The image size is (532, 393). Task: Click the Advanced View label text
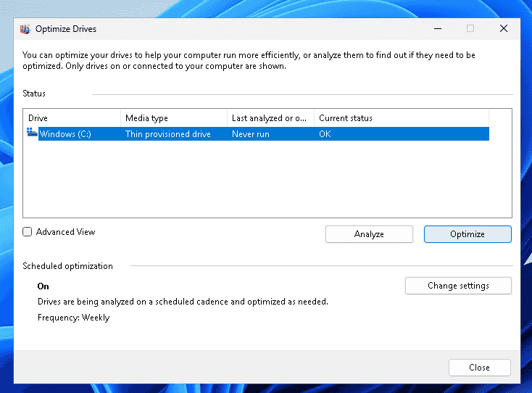(x=65, y=232)
